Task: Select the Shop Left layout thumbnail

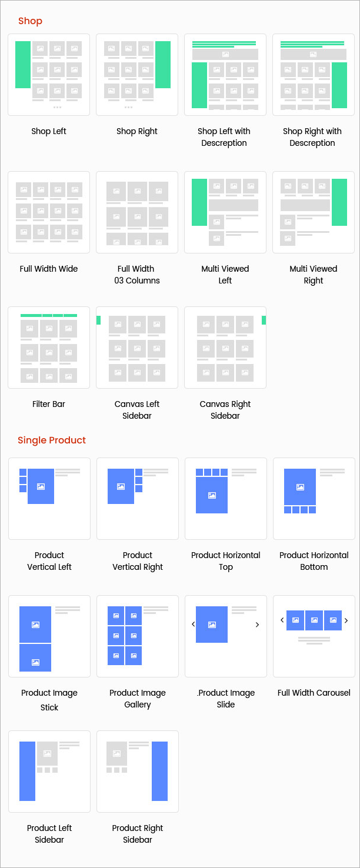Action: pyautogui.click(x=49, y=75)
